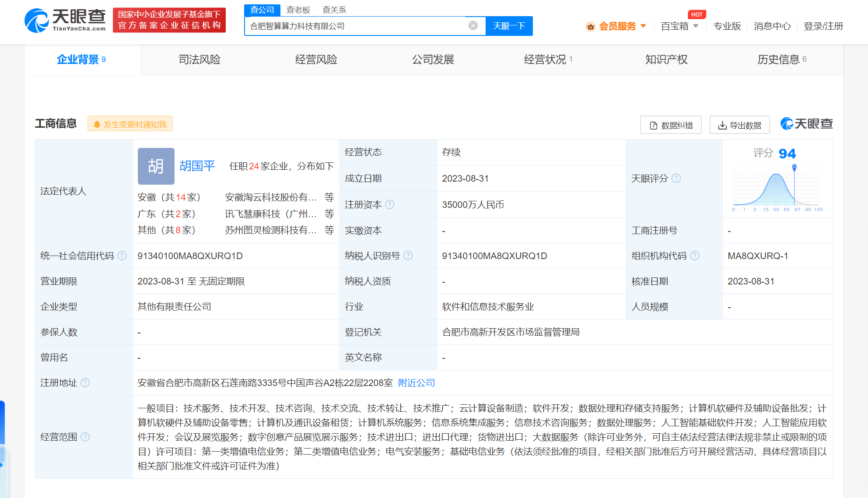The width and height of the screenshot is (868, 498).
Task: Open the 经营范围 question mark tooltip
Action: (x=86, y=437)
